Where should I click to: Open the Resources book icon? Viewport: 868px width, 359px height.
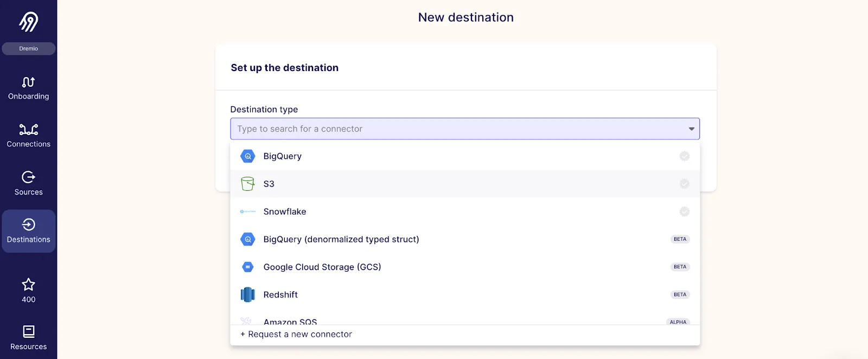point(28,331)
